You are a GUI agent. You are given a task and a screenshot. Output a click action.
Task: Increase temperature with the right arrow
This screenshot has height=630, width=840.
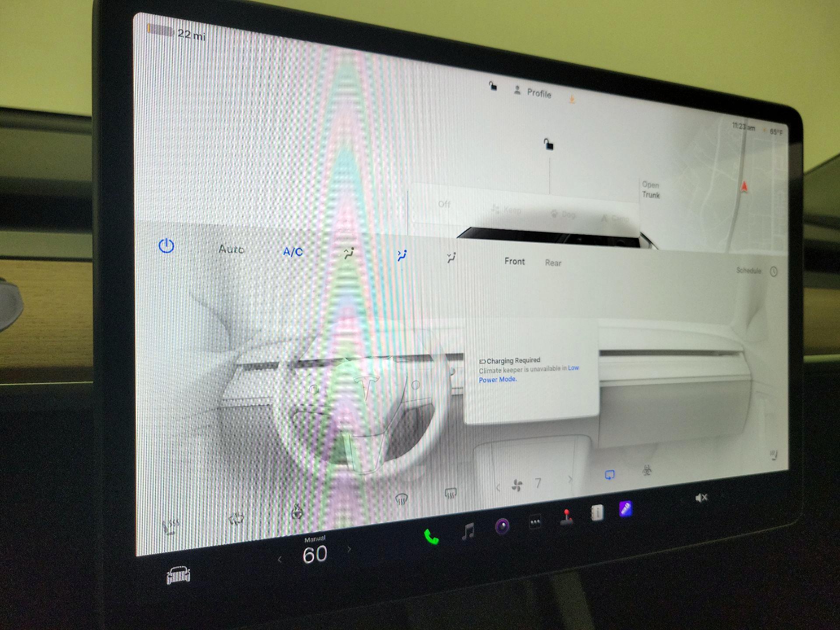349,548
